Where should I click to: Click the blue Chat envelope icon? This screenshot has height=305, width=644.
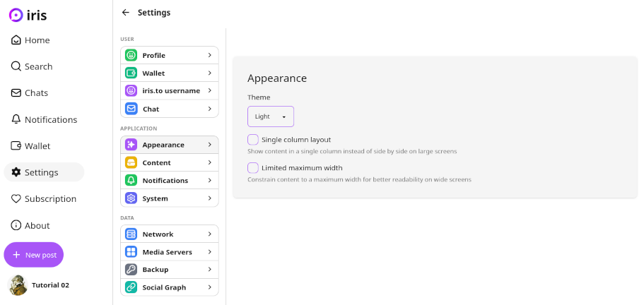(131, 109)
